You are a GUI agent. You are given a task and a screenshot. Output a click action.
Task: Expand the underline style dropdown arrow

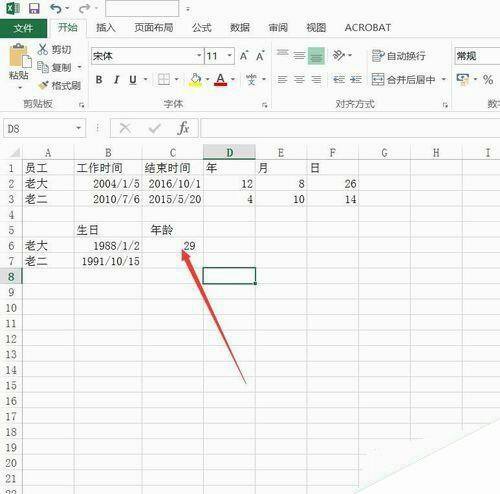pyautogui.click(x=145, y=80)
